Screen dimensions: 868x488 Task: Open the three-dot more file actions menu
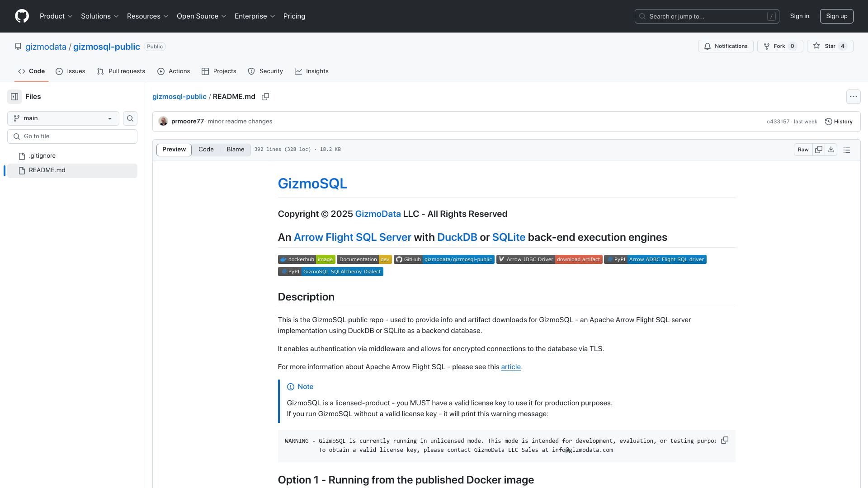click(x=853, y=97)
